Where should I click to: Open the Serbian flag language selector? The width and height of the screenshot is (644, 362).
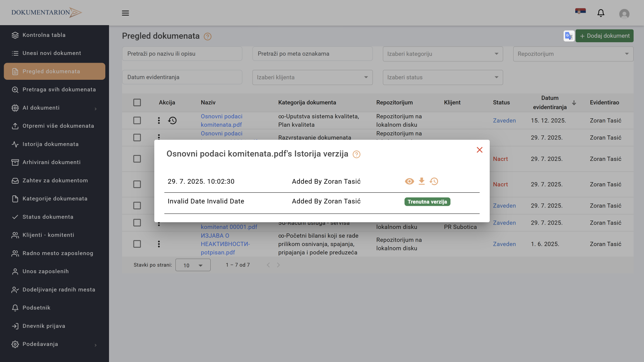point(580,11)
